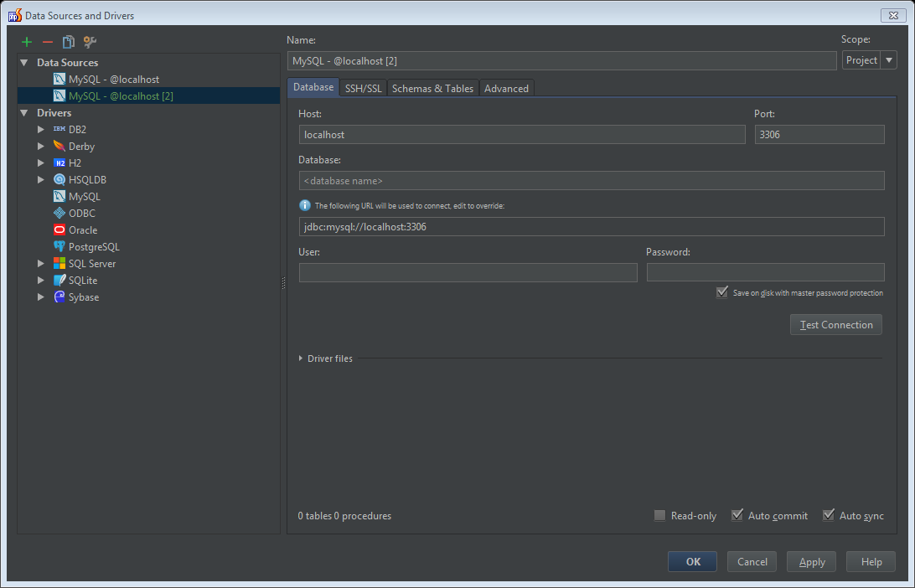Collapse the Drivers tree node
This screenshot has height=588, width=915.
24,112
